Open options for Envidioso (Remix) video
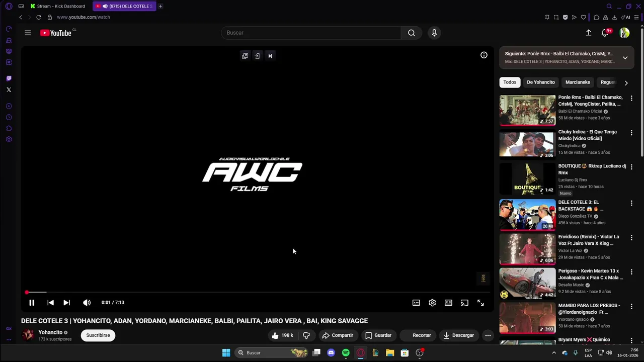 [631, 237]
